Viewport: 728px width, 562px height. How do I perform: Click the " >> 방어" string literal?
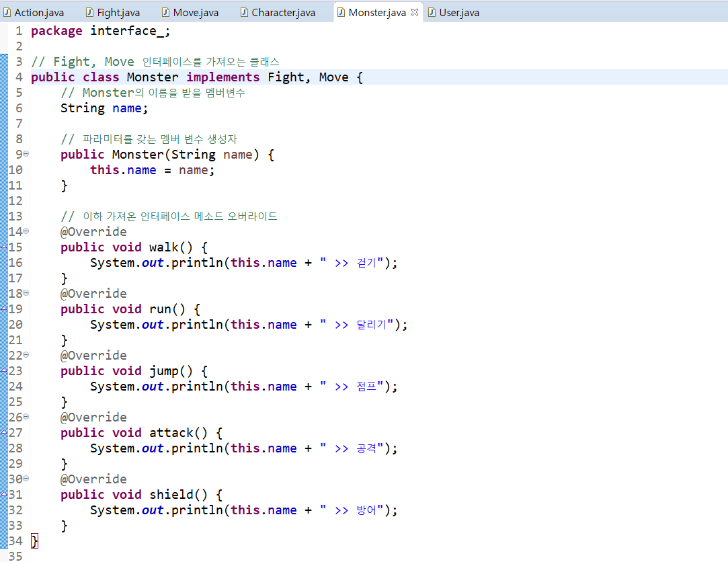point(352,510)
